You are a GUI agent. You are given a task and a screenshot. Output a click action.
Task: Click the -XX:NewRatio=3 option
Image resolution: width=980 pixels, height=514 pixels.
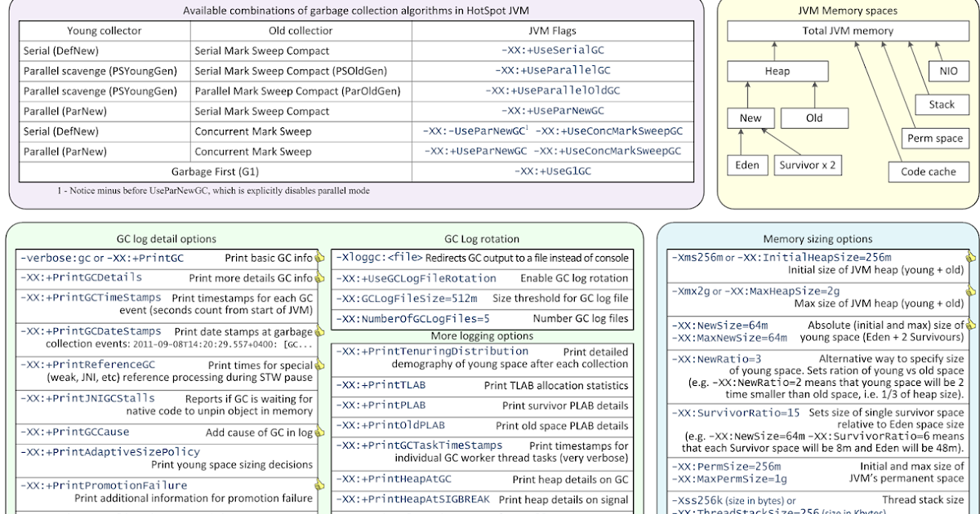[x=716, y=359]
